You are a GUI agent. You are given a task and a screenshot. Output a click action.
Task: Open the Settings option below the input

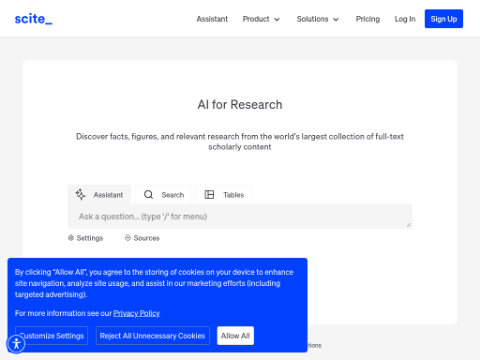pos(85,238)
